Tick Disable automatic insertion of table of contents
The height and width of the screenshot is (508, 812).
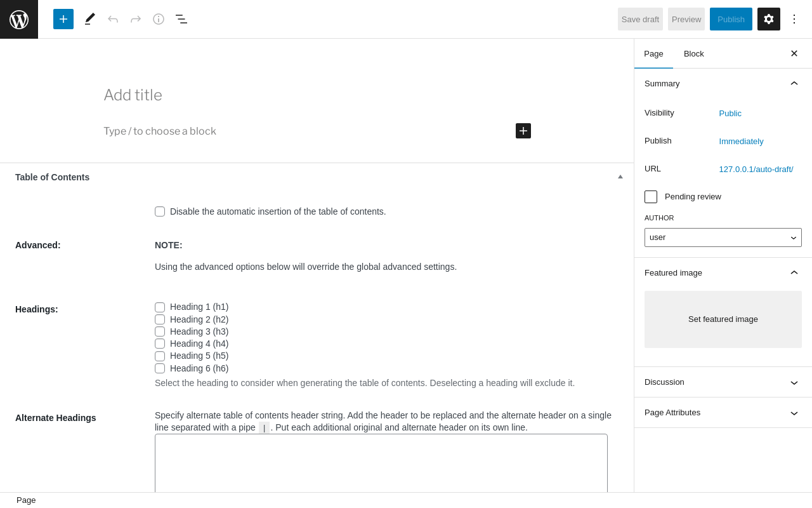pyautogui.click(x=160, y=211)
